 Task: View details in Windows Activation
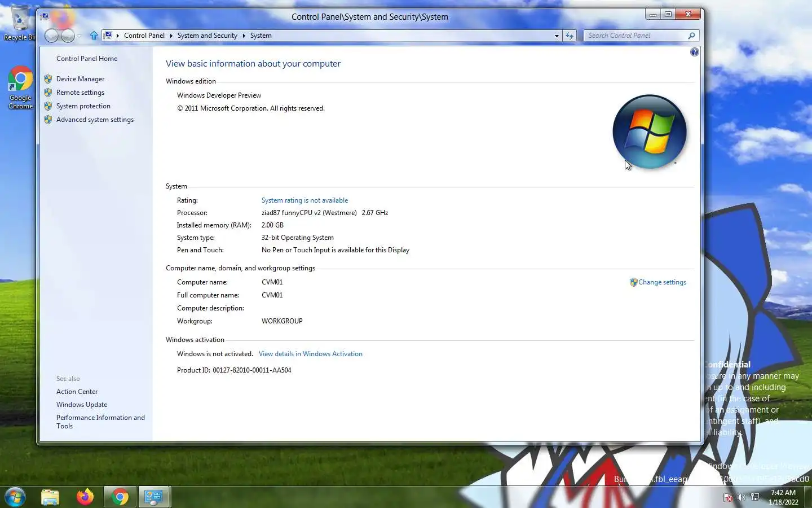[310, 354]
